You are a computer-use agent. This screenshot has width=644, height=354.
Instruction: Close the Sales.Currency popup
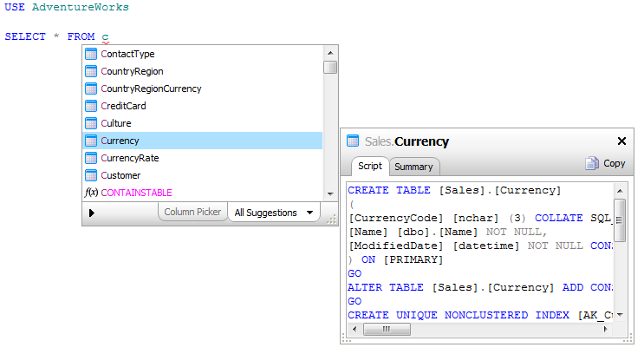(x=621, y=141)
